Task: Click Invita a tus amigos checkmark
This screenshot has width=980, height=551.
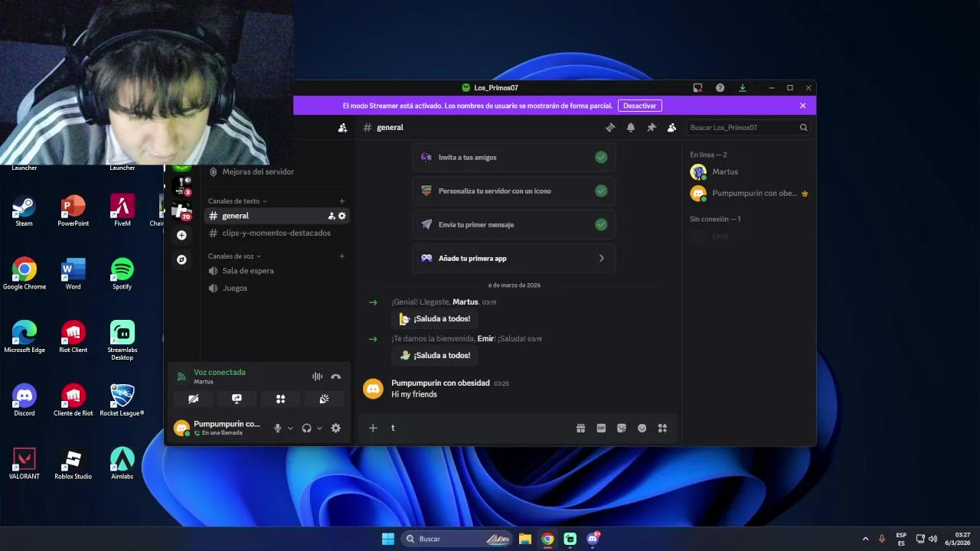Action: tap(601, 157)
